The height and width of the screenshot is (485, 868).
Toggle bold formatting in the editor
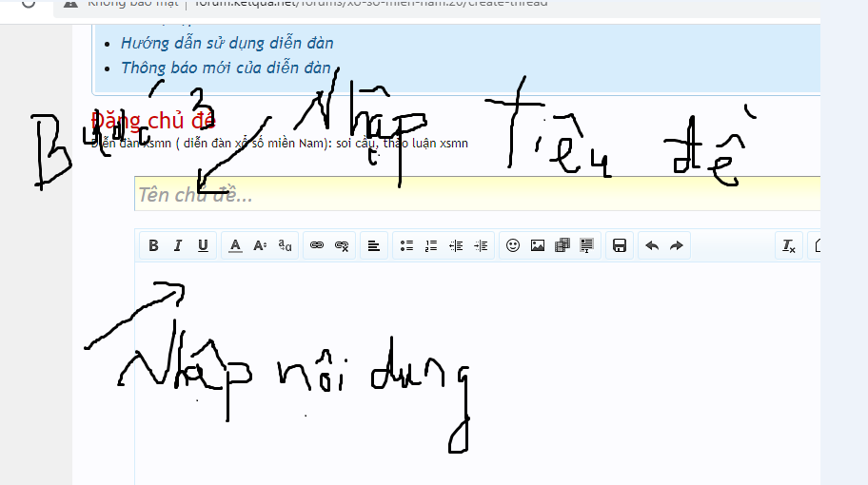[x=153, y=246]
